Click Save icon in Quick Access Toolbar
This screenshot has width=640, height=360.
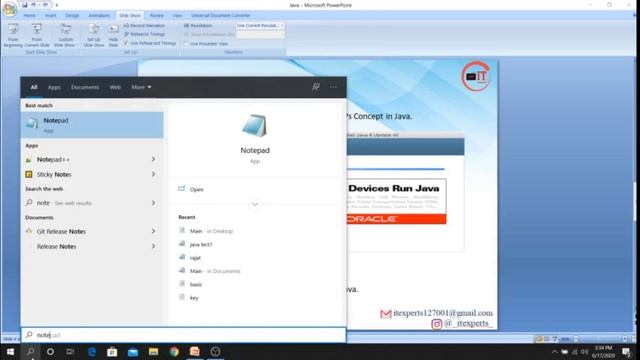click(25, 5)
